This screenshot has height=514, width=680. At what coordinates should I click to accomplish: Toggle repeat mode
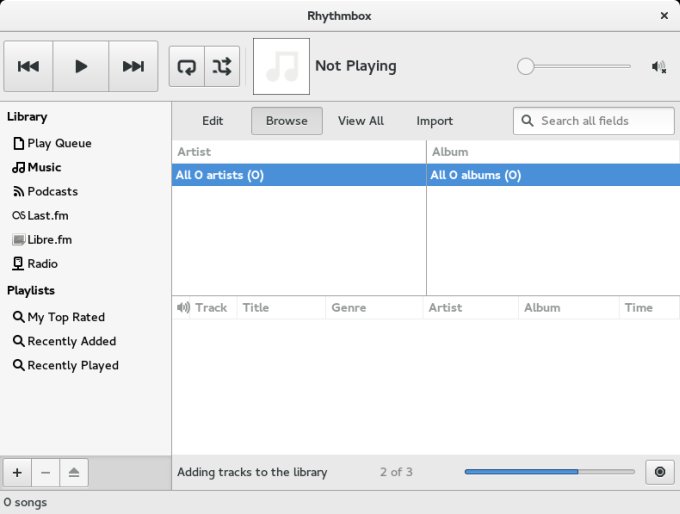pyautogui.click(x=186, y=67)
